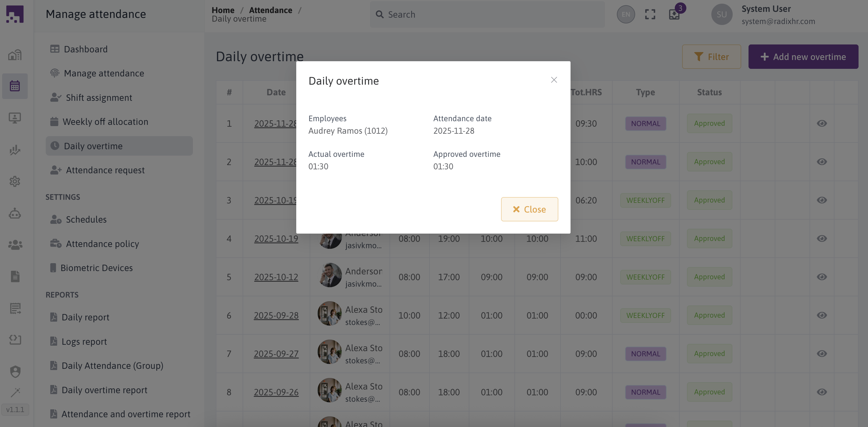Click Add new overtime button
This screenshot has height=427, width=868.
pyautogui.click(x=803, y=57)
